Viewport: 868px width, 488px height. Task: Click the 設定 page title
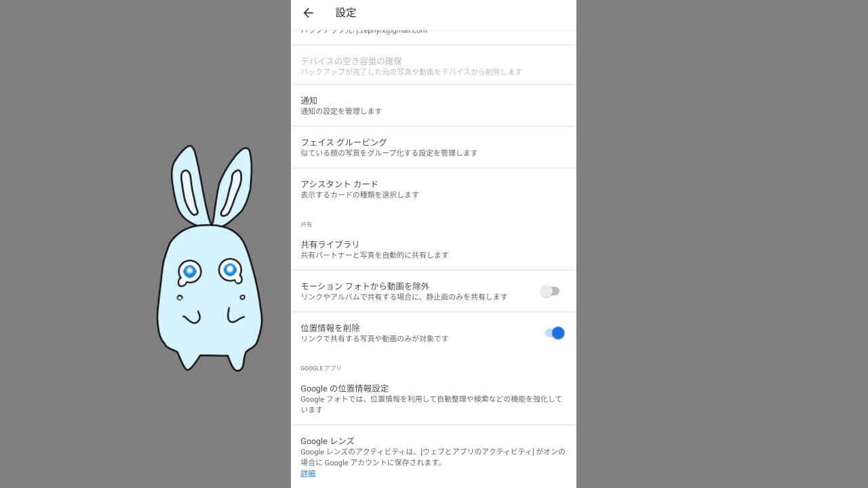[x=346, y=13]
